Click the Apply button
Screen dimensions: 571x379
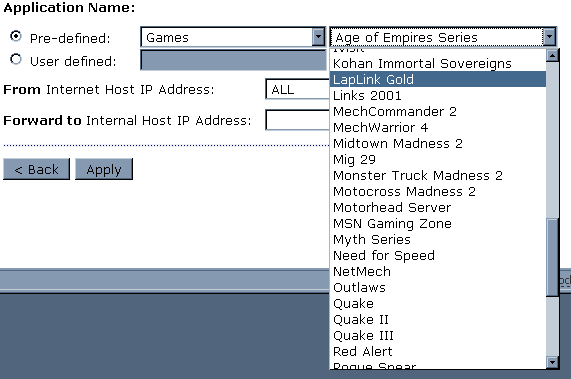point(104,169)
